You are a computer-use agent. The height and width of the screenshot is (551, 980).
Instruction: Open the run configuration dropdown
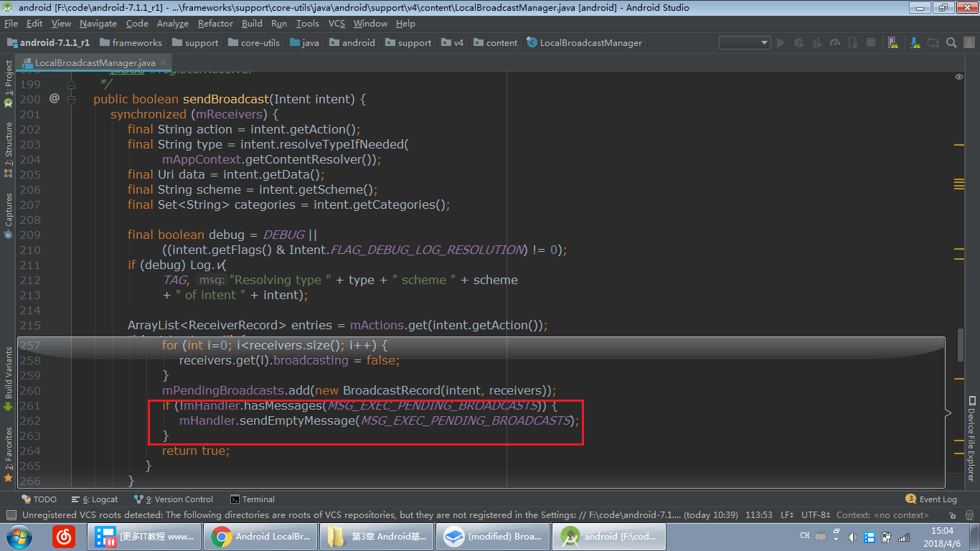(x=745, y=43)
